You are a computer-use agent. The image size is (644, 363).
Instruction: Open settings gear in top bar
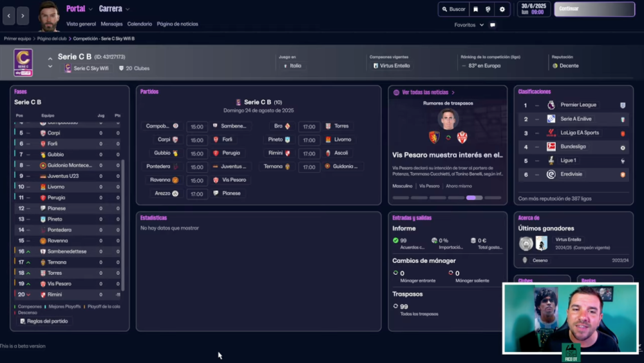click(502, 10)
